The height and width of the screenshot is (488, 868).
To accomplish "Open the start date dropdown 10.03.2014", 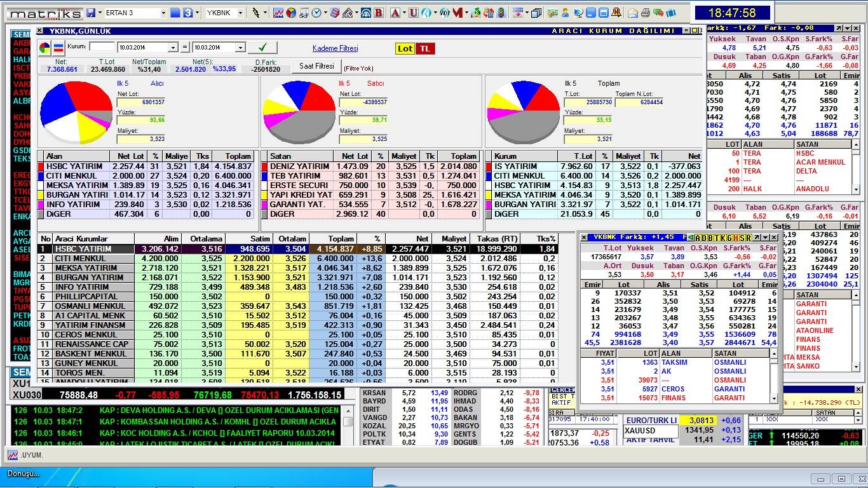I will (x=173, y=48).
